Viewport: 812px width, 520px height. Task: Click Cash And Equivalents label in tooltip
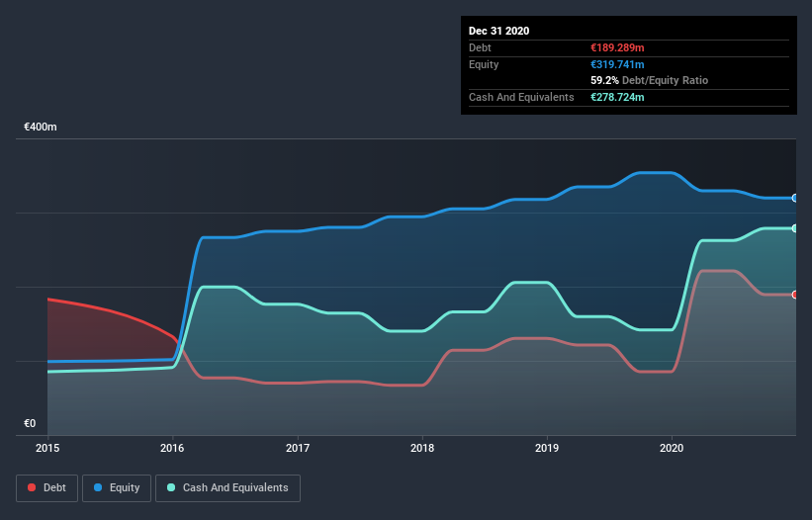[521, 97]
